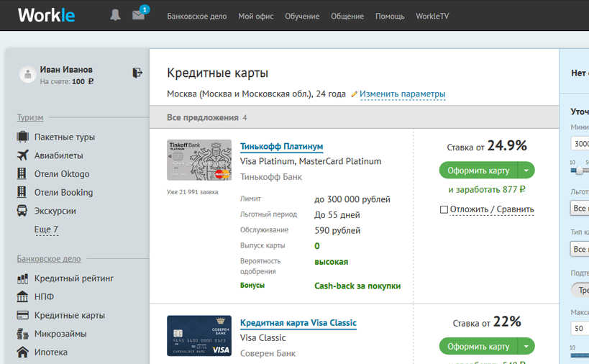Open Кредитная карта Visa Classic link
This screenshot has height=364, width=589.
[298, 323]
